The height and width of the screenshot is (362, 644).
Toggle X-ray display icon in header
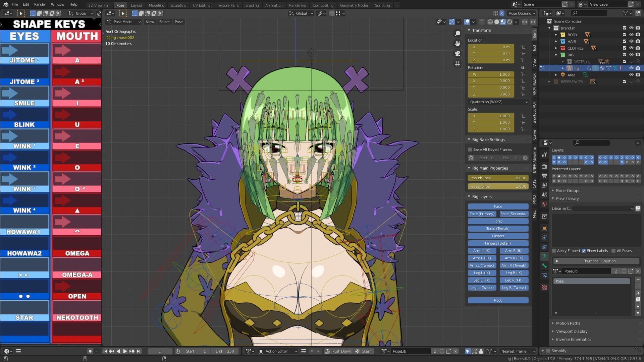pos(482,22)
